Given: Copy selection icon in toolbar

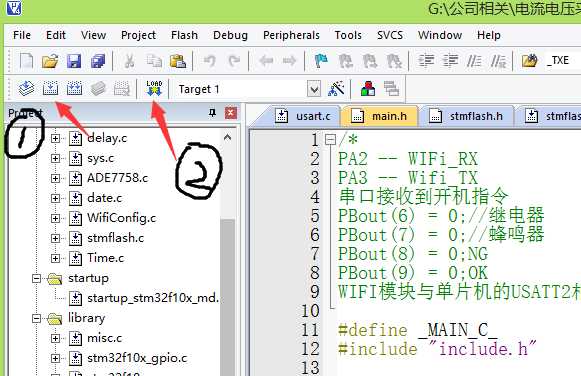Looking at the screenshot, I should coord(154,61).
